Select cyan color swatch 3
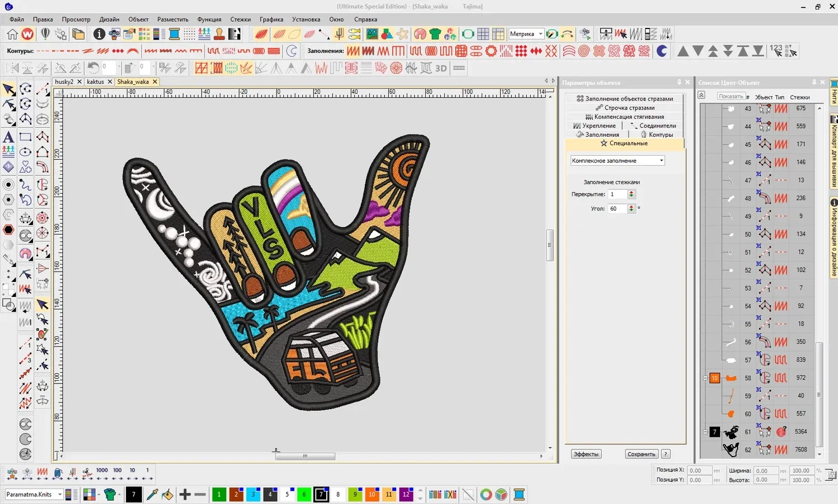Screen dimensions: 838x504 click(253, 495)
